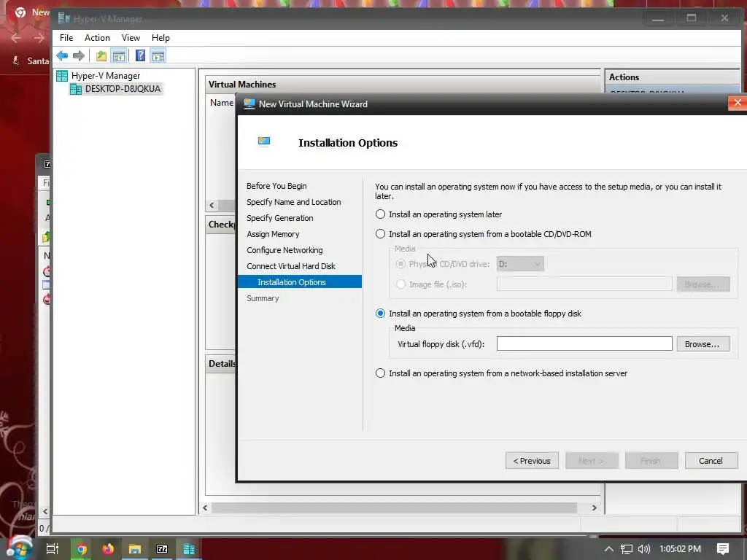Go to Specify Name and Location step
747x560 pixels.
[x=293, y=202]
